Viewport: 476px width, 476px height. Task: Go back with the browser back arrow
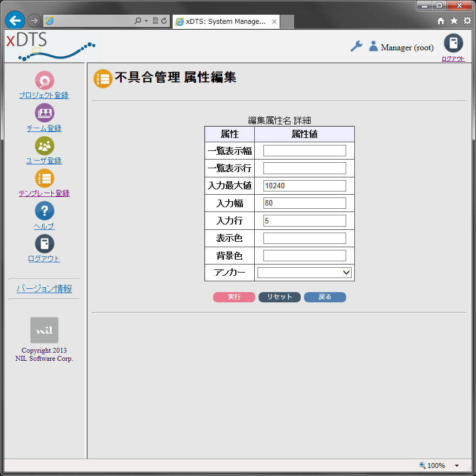click(x=15, y=21)
